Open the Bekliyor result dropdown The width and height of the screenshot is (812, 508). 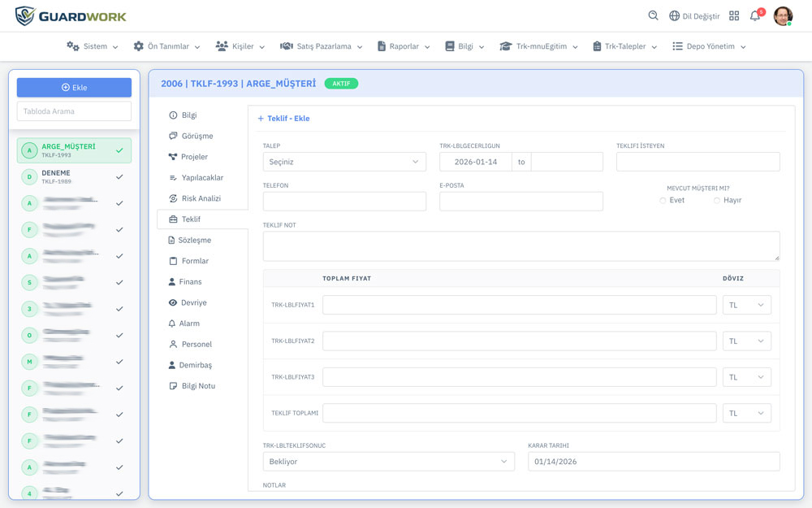tap(388, 462)
